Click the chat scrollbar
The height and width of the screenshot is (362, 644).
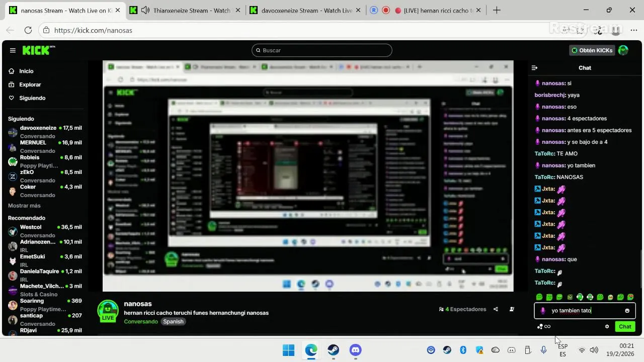point(640,269)
